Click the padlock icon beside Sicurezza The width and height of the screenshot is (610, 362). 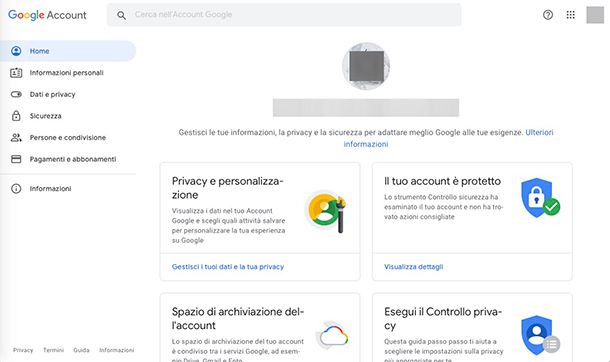point(16,115)
